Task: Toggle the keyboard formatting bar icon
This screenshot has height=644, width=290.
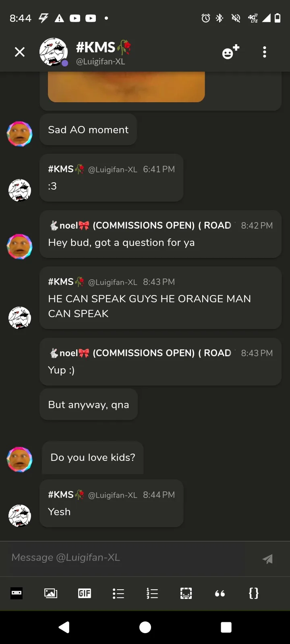Action: pyautogui.click(x=17, y=593)
